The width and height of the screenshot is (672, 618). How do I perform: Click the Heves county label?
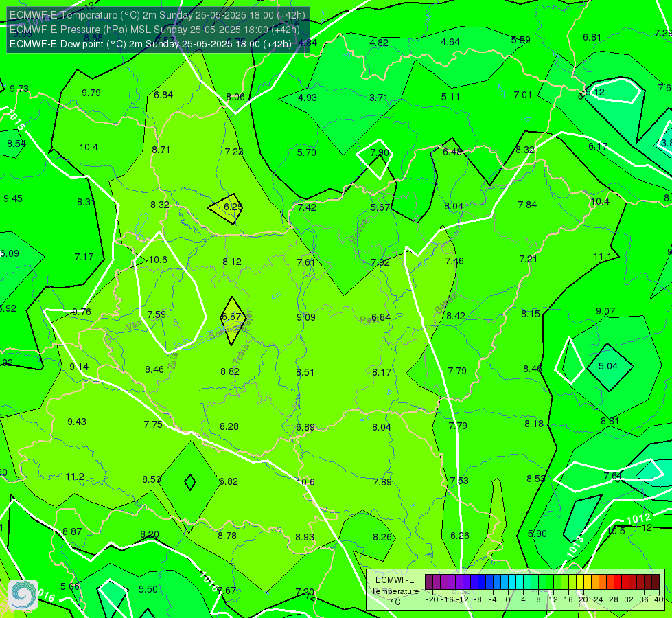tap(359, 231)
